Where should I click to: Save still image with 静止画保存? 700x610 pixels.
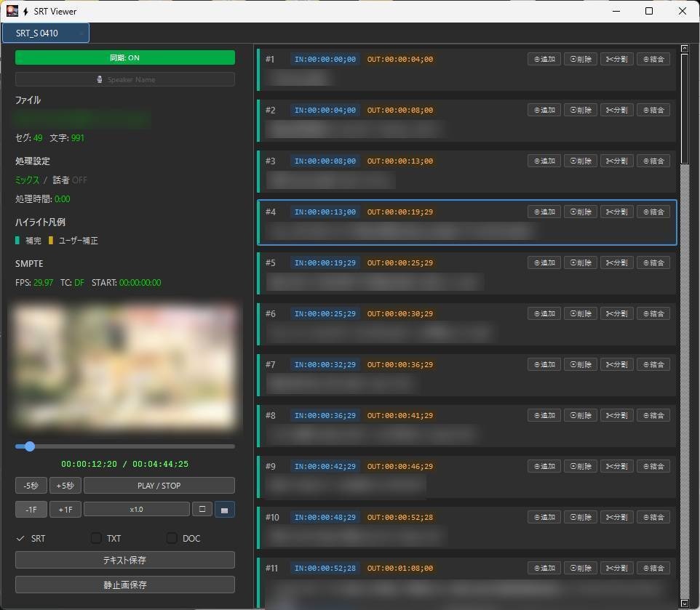125,585
